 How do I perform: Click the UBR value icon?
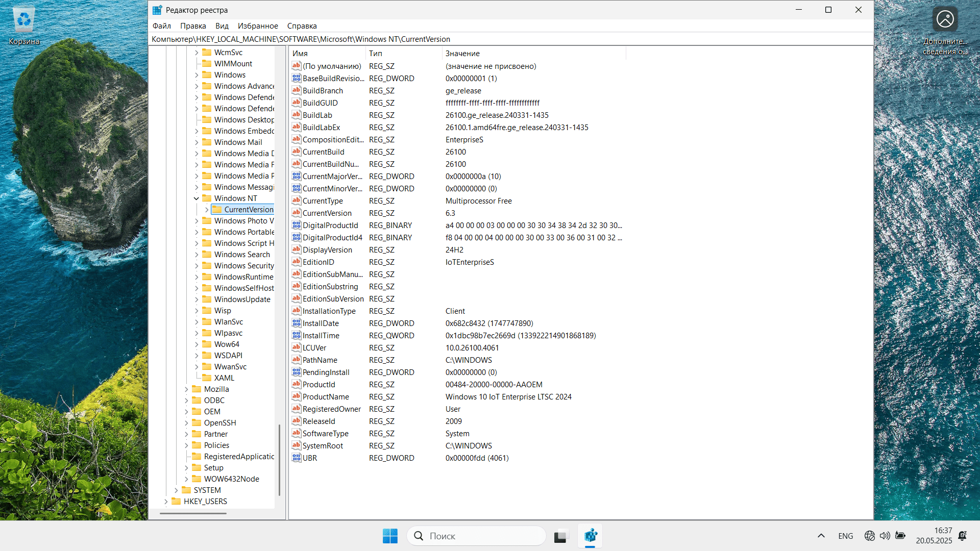coord(297,458)
